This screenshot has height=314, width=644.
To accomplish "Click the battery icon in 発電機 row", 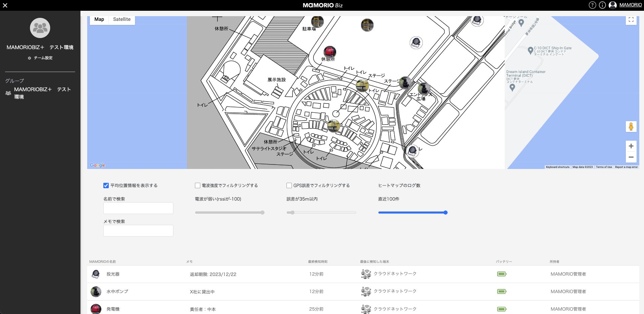I will point(502,309).
